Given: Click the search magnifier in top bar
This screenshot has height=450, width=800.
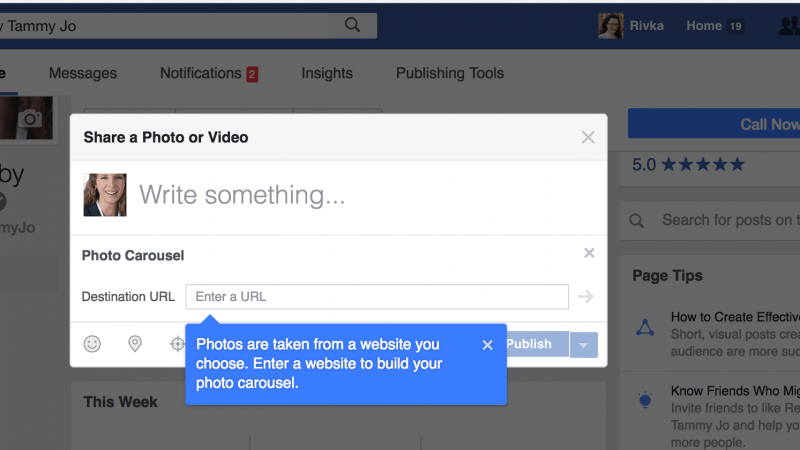Looking at the screenshot, I should [352, 25].
